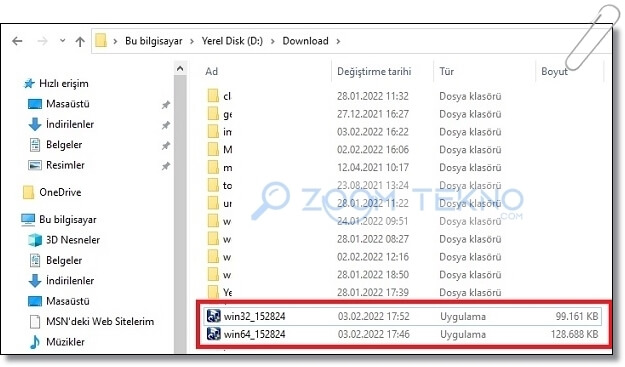Open pinned Belgeler under Hızlı erişim
This screenshot has width=625, height=367.
pyautogui.click(x=64, y=145)
